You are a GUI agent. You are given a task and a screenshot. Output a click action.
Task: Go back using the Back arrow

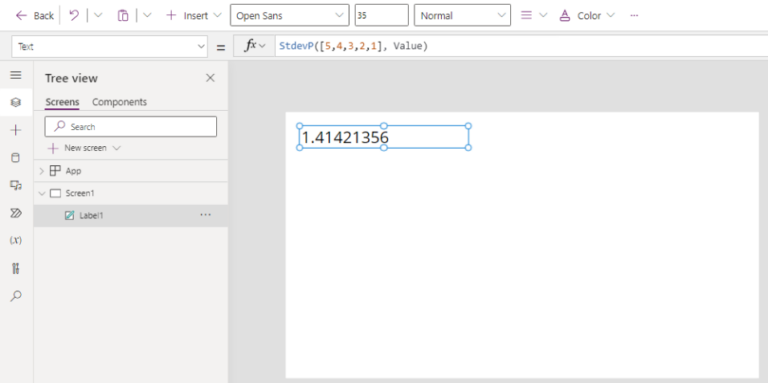pyautogui.click(x=34, y=16)
